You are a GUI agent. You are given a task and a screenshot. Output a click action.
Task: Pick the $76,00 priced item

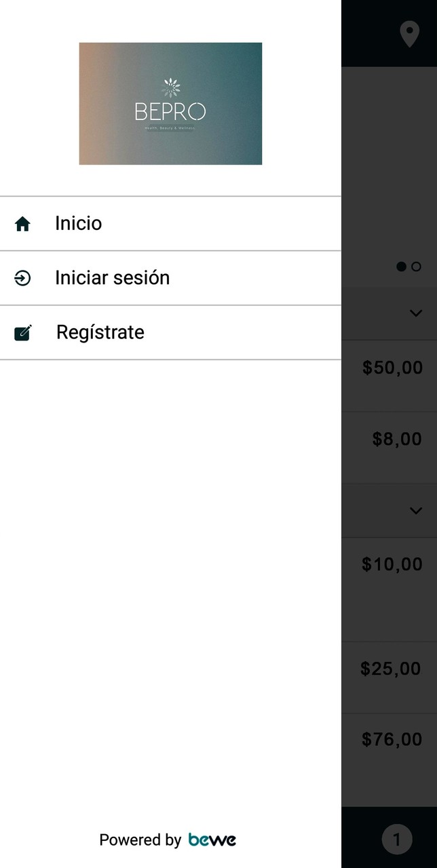pos(392,740)
